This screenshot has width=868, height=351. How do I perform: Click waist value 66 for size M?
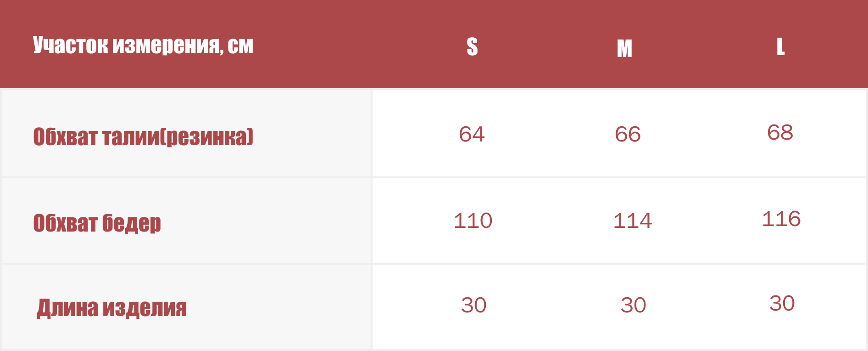point(628,134)
